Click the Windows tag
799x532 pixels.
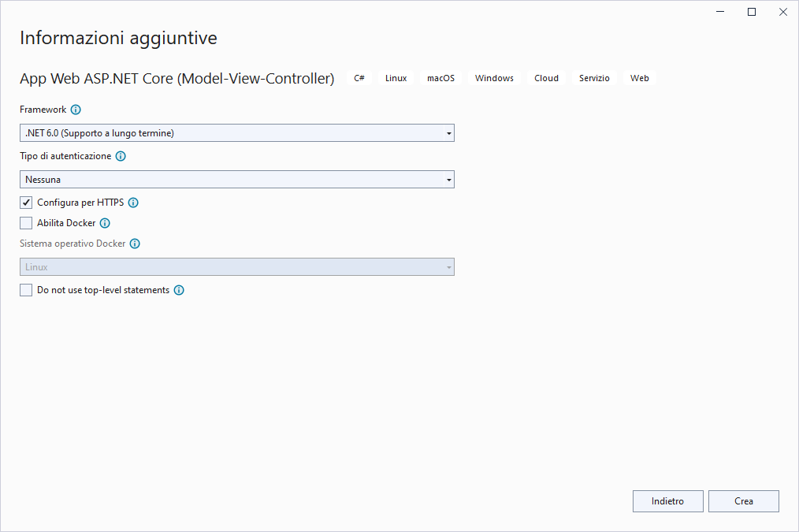click(494, 78)
